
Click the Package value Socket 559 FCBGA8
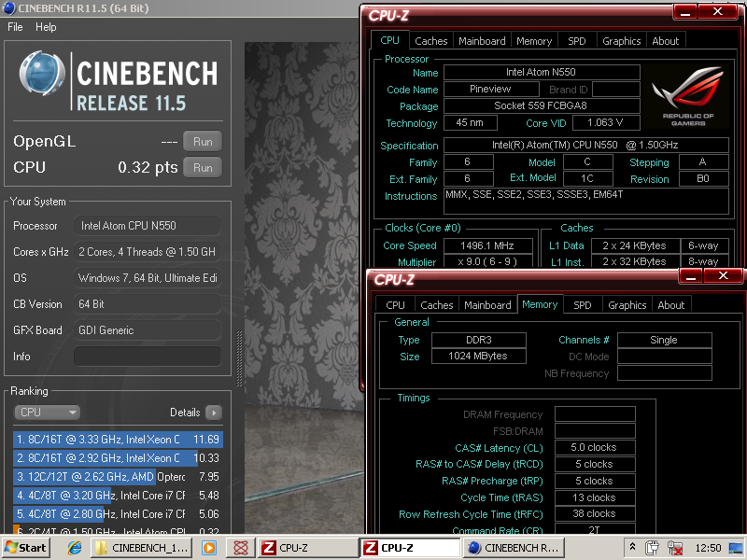tap(542, 105)
